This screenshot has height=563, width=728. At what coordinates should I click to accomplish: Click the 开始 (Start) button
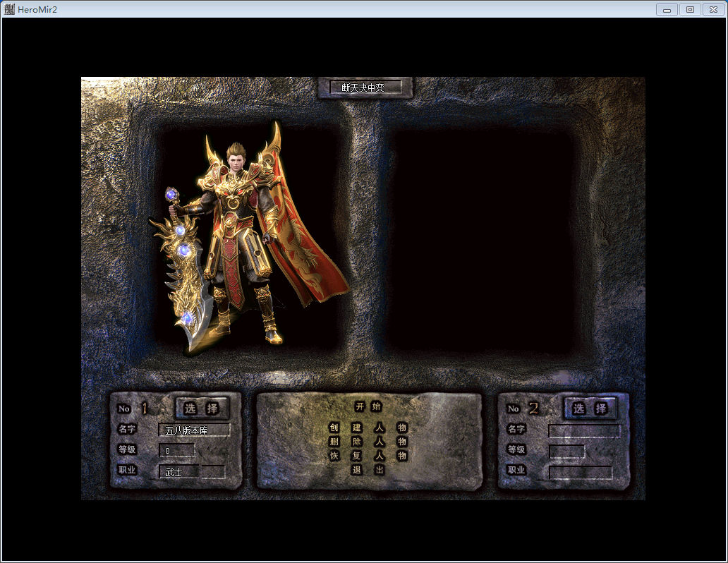368,406
